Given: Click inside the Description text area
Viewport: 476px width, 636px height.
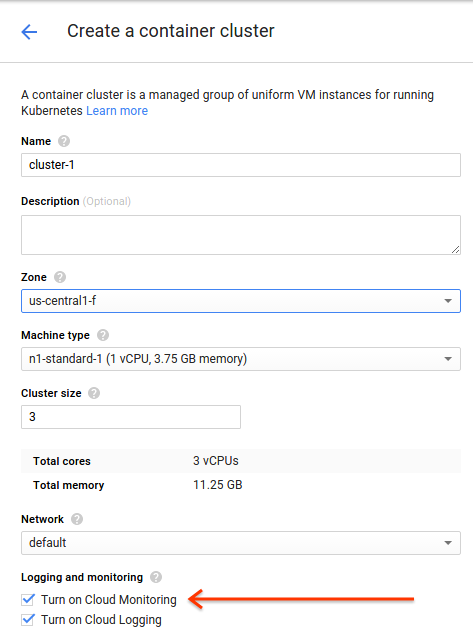Looking at the screenshot, I should click(x=241, y=235).
